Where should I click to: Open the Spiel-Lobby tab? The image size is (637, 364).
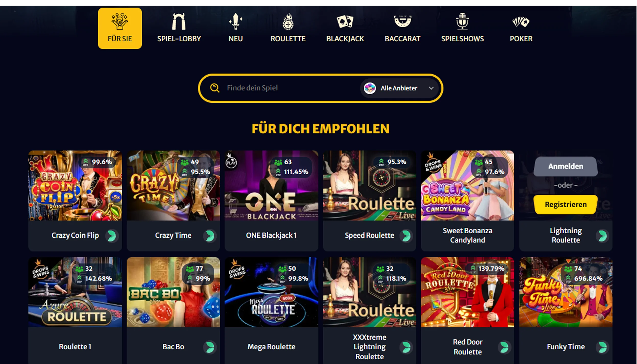pos(179,28)
